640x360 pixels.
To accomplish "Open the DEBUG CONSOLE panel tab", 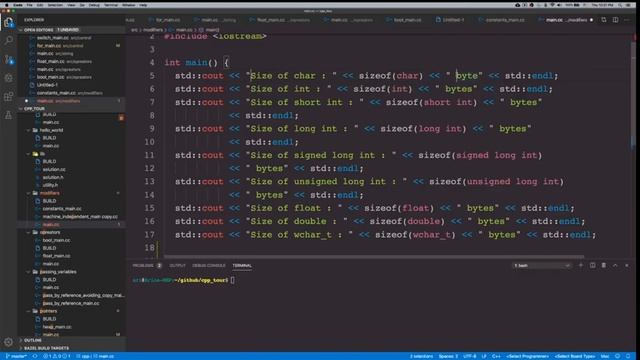I will pos(209,265).
